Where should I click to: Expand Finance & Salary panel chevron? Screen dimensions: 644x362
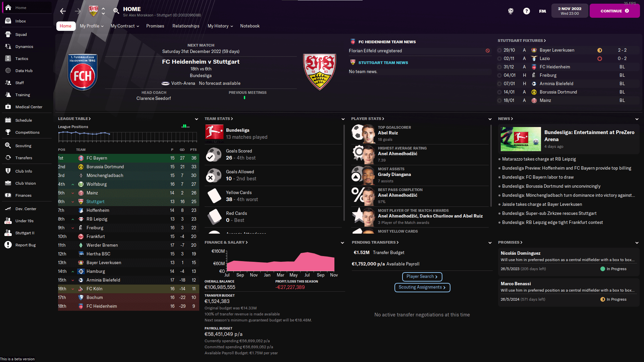342,243
